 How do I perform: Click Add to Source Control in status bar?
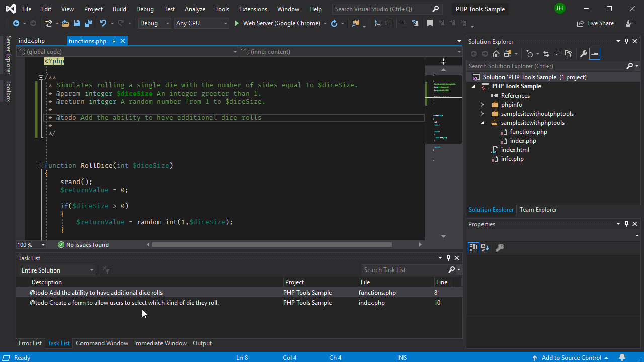click(571, 357)
